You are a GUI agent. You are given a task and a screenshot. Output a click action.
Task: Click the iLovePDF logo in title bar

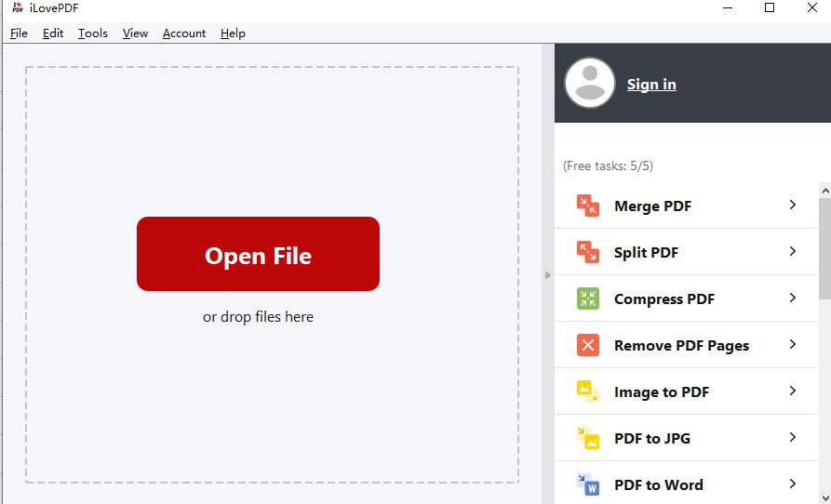(x=18, y=8)
